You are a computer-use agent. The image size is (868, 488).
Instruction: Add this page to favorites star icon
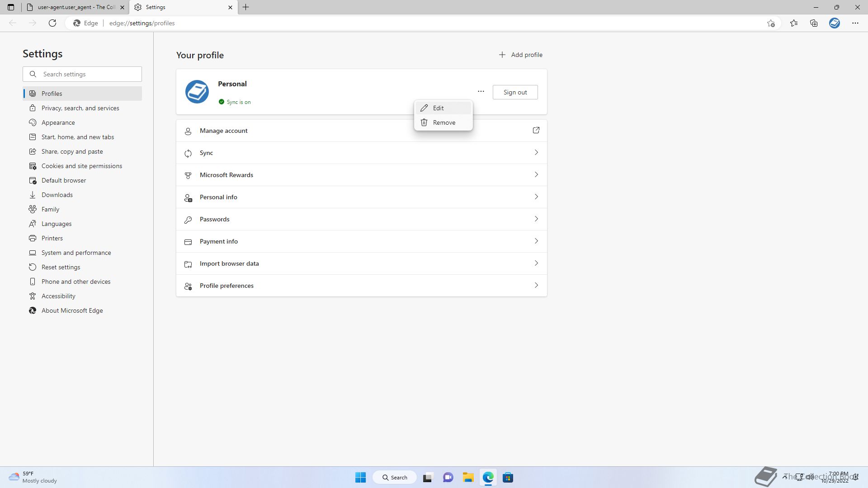click(x=771, y=23)
